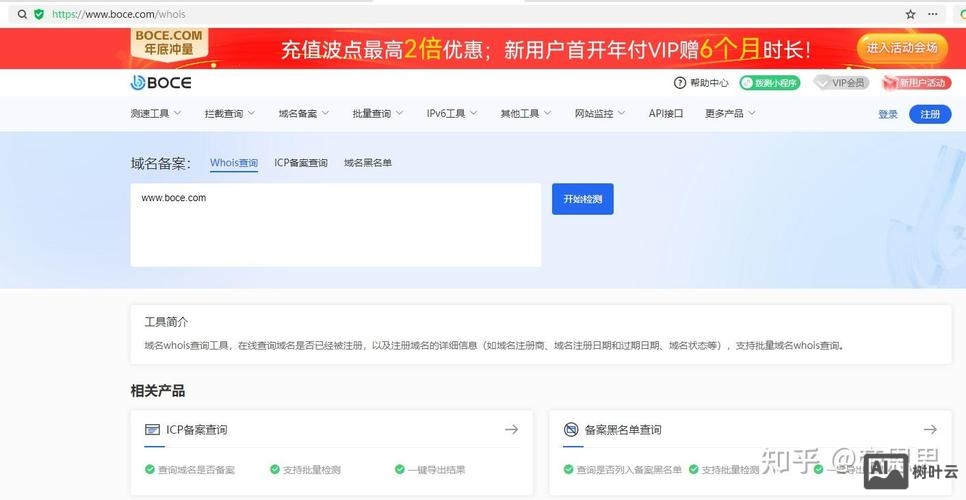The image size is (966, 500).
Task: Click the ICP备案查询 card icon
Action: point(152,429)
